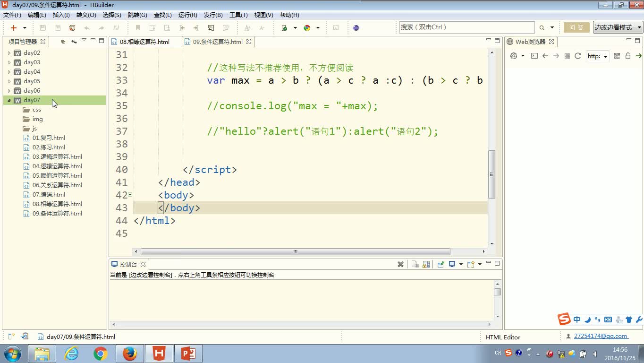Click the 27254174@qq.com account link
This screenshot has width=644, height=363.
(x=601, y=336)
